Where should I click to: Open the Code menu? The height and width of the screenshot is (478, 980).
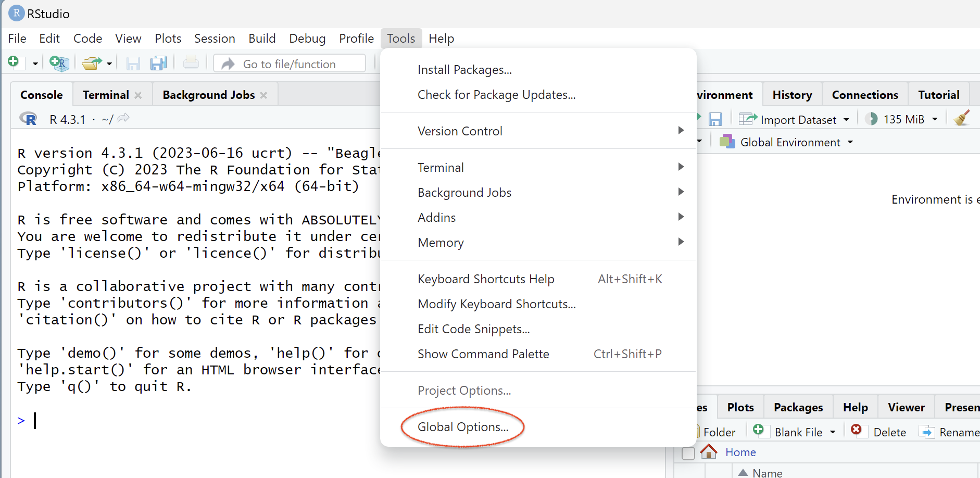87,39
